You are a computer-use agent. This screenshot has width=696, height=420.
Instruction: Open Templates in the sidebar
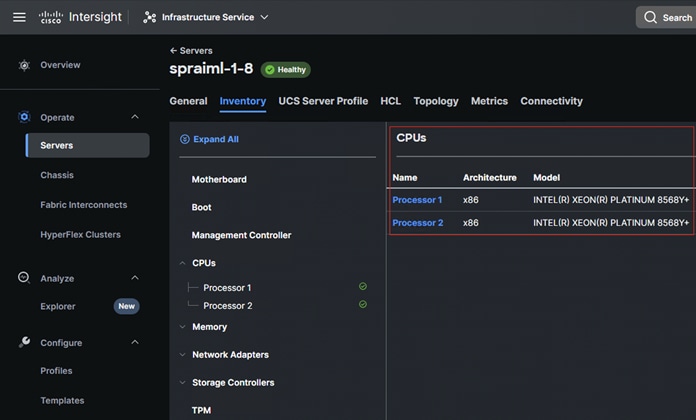click(x=62, y=400)
